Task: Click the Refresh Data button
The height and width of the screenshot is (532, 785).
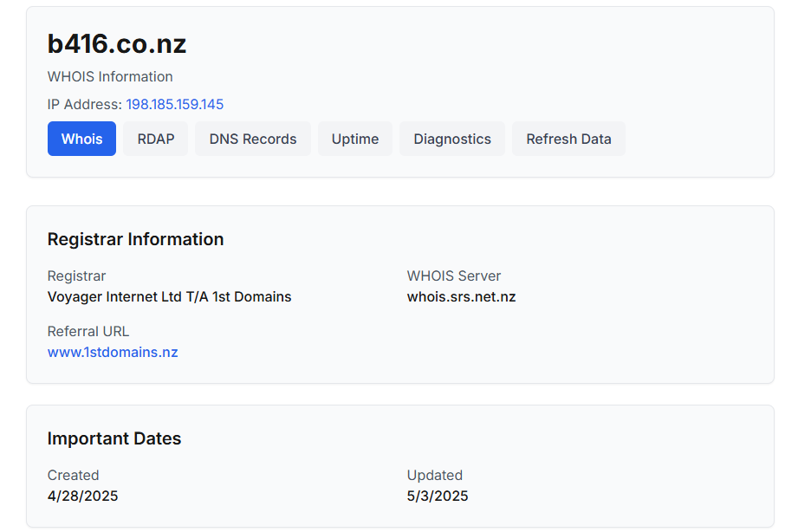Action: [568, 139]
